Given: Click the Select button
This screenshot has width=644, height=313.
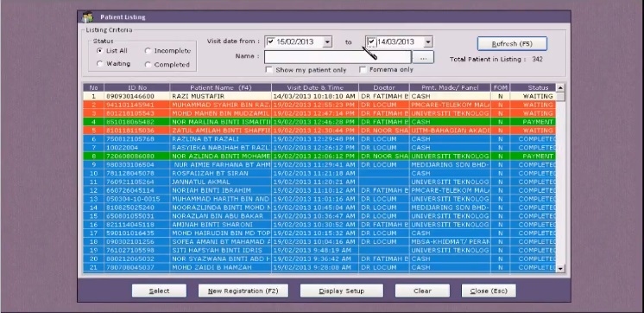Looking at the screenshot, I should point(159,291).
